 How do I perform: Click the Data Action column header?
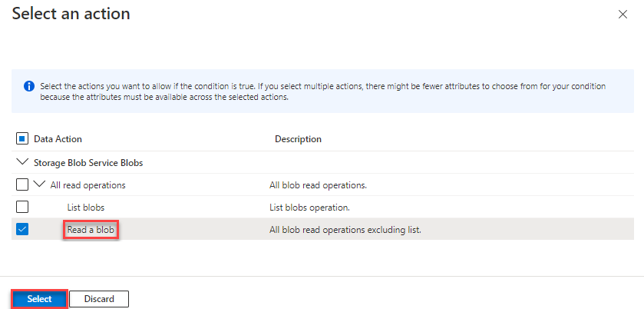coord(58,139)
